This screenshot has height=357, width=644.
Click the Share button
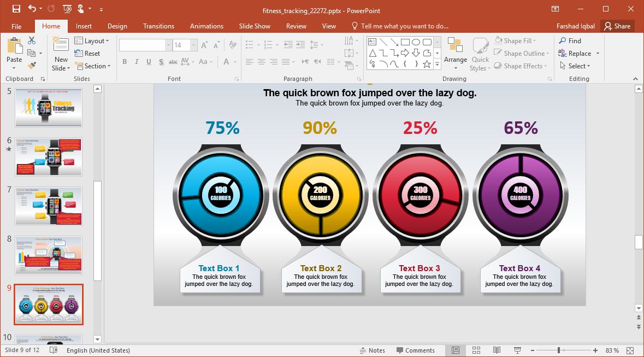click(x=617, y=26)
